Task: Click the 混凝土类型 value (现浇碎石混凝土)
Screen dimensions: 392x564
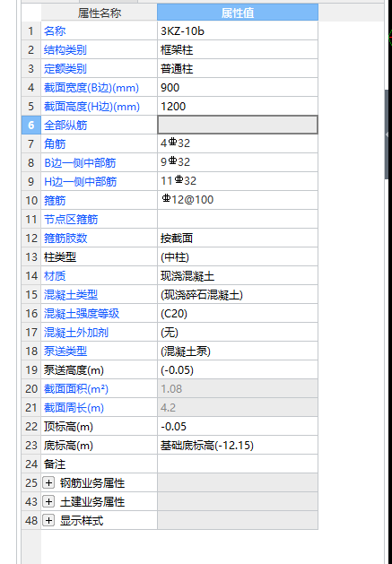Action: [202, 295]
